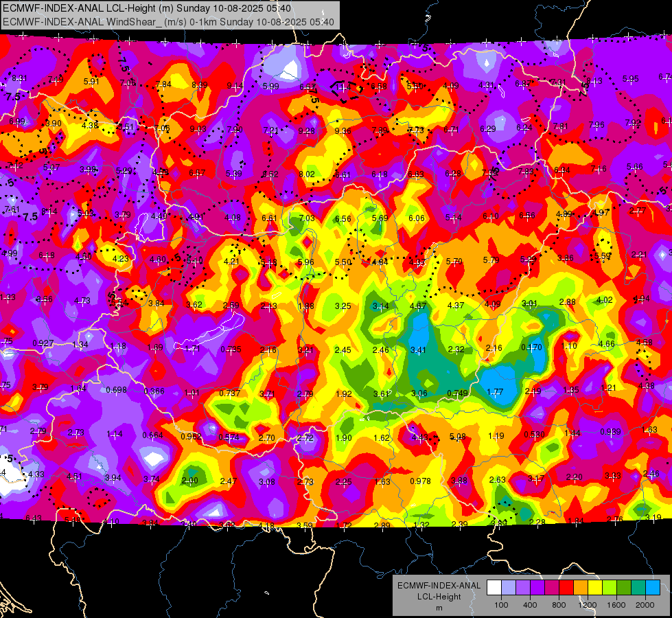
Task: Select grid point value 0.927
Action: click(43, 343)
